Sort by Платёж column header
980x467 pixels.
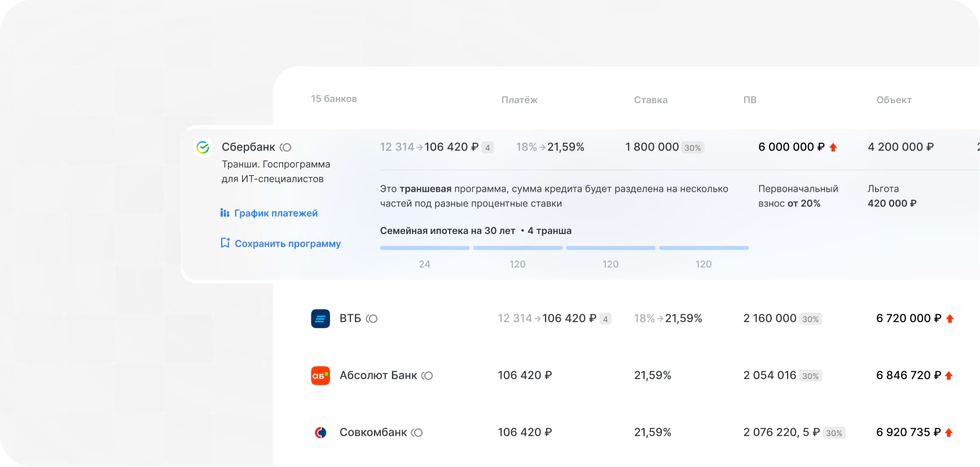click(519, 100)
